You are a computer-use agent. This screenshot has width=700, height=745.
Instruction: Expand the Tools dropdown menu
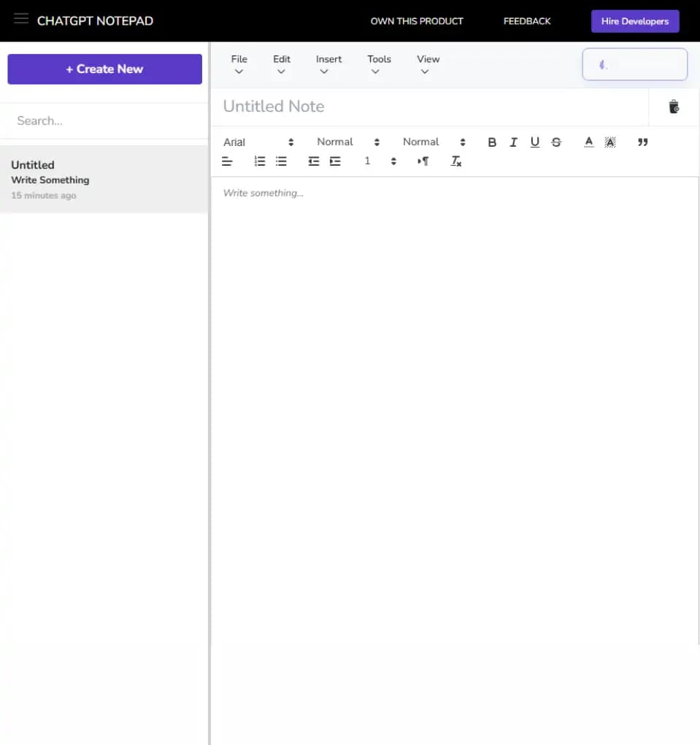(379, 64)
